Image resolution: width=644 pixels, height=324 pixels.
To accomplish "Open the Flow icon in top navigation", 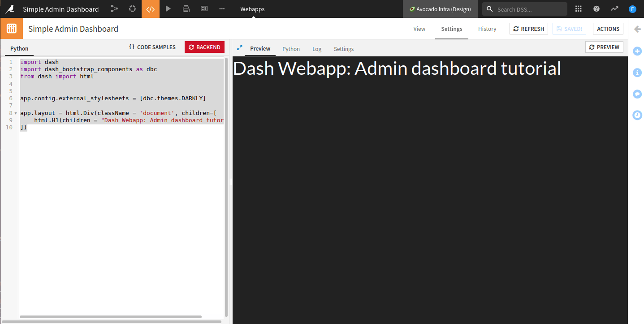I will click(x=114, y=9).
